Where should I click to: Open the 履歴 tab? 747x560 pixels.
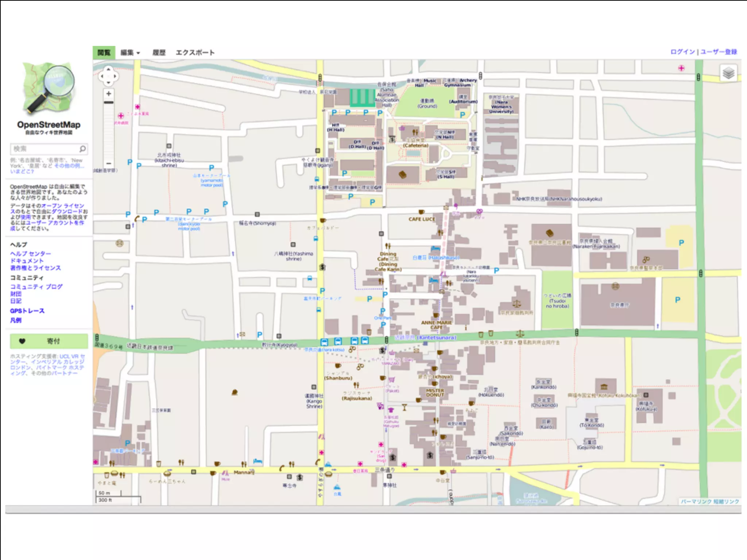(159, 53)
